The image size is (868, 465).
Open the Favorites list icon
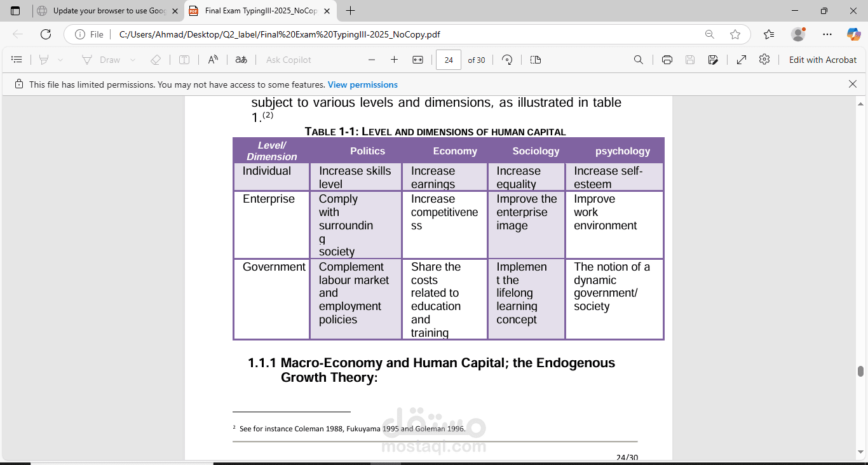click(769, 34)
